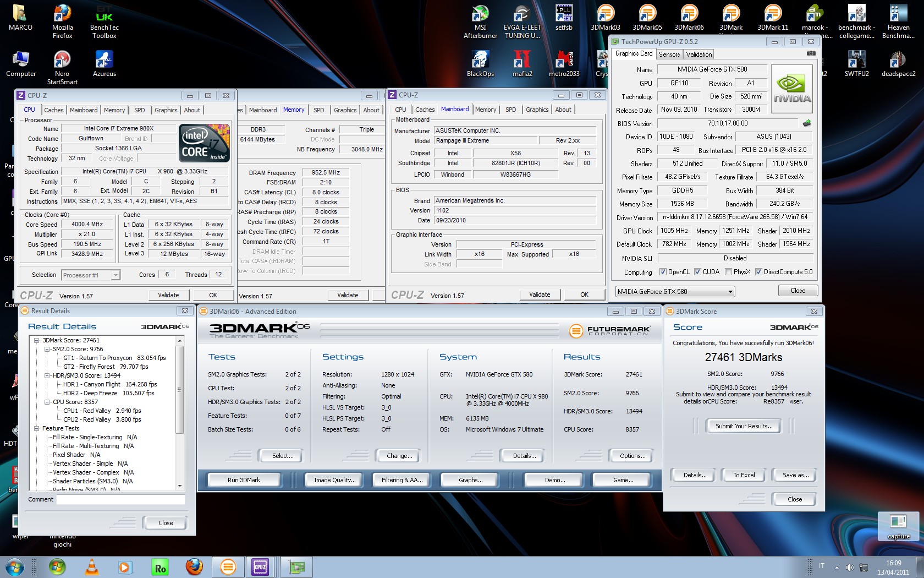Click the capture shortcut on desktop
The height and width of the screenshot is (578, 924).
coord(898,526)
